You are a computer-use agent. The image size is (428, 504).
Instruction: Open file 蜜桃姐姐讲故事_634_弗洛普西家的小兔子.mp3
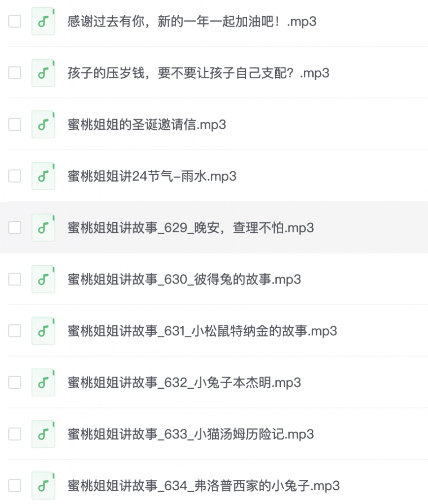[x=203, y=486]
